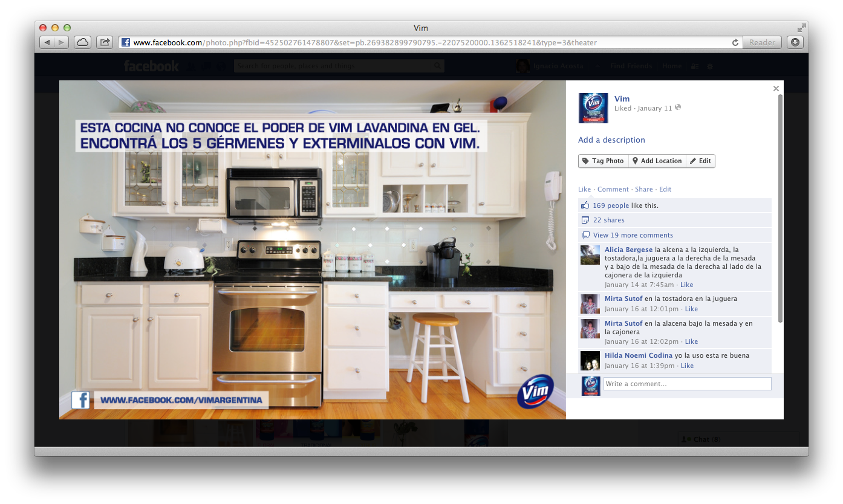Click Safari forward navigation arrow
This screenshot has height=504, width=843.
[x=62, y=42]
